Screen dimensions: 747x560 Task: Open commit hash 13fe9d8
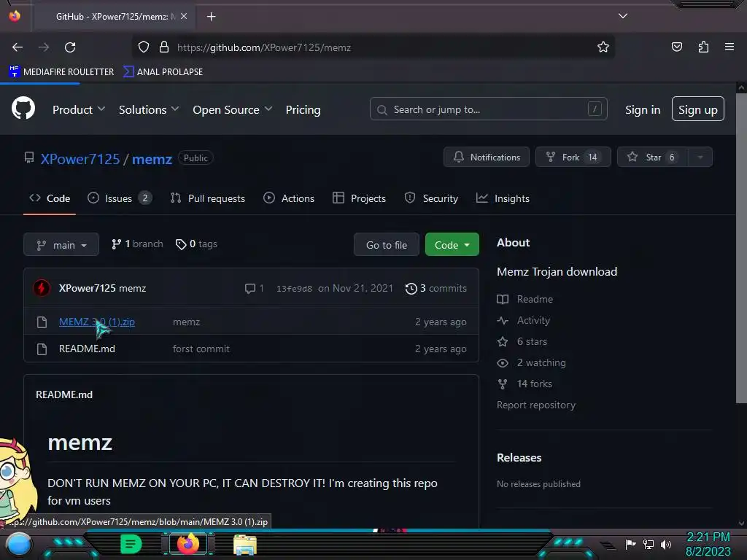tap(294, 289)
